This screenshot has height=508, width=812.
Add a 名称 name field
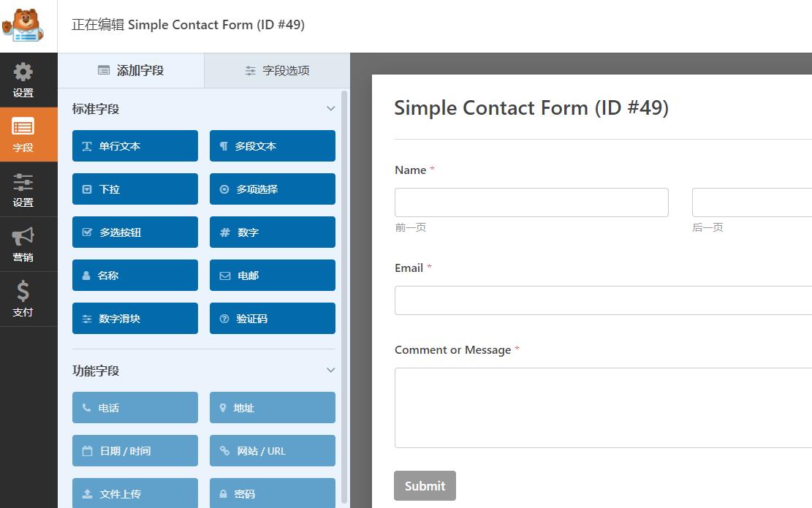coord(135,275)
